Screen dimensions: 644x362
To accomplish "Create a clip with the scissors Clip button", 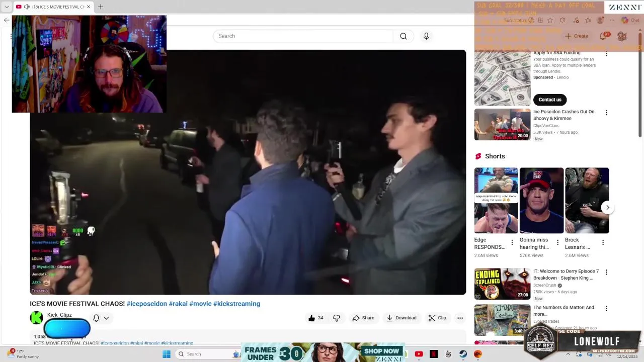I will point(437,318).
